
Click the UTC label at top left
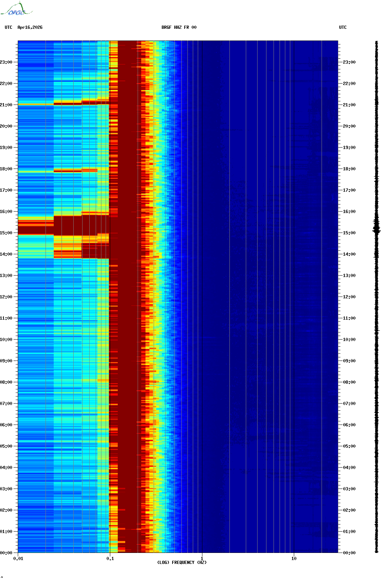click(x=9, y=27)
